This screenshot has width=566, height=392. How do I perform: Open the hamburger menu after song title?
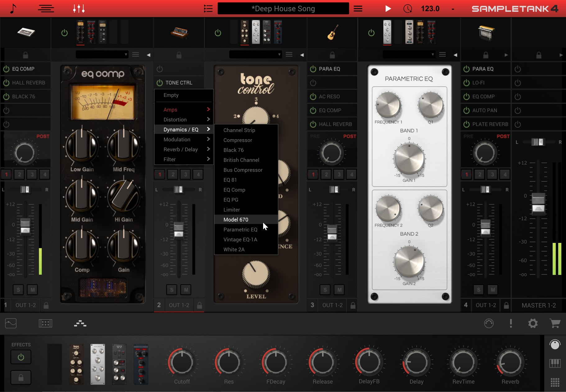point(358,8)
